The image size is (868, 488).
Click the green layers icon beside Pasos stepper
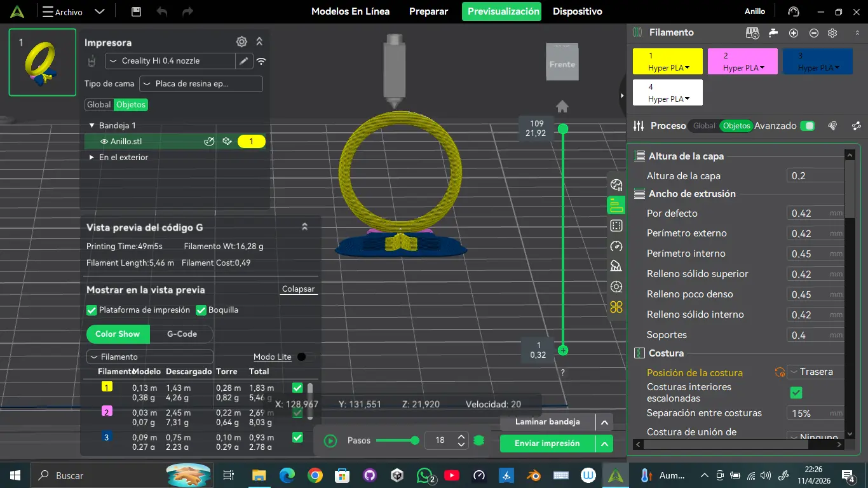[479, 440]
